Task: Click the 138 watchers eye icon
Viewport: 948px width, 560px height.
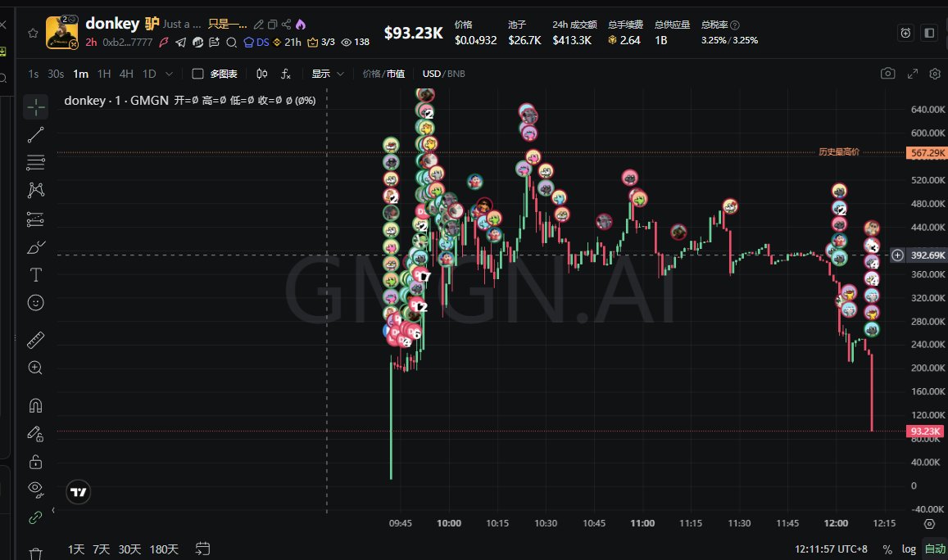Action: 356,43
